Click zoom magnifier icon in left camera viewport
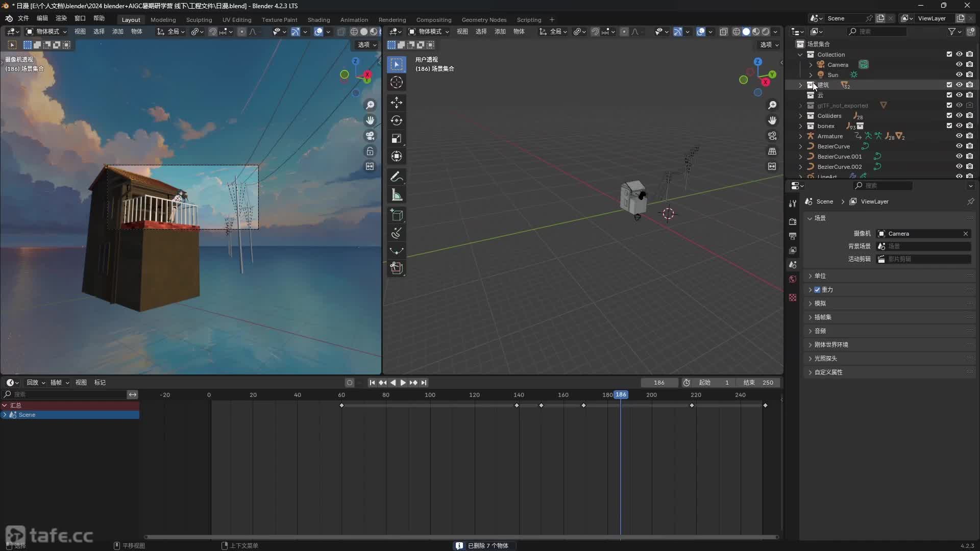This screenshot has height=551, width=980. click(x=370, y=105)
